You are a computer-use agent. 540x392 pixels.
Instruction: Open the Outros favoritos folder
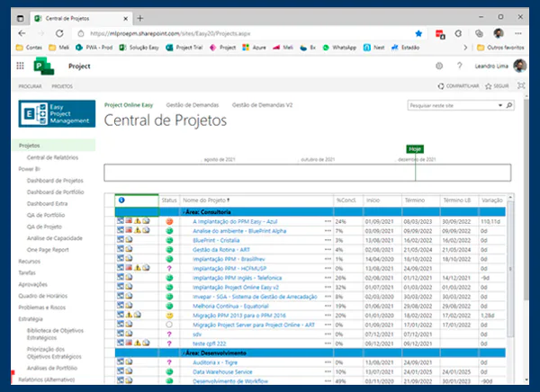click(x=500, y=48)
